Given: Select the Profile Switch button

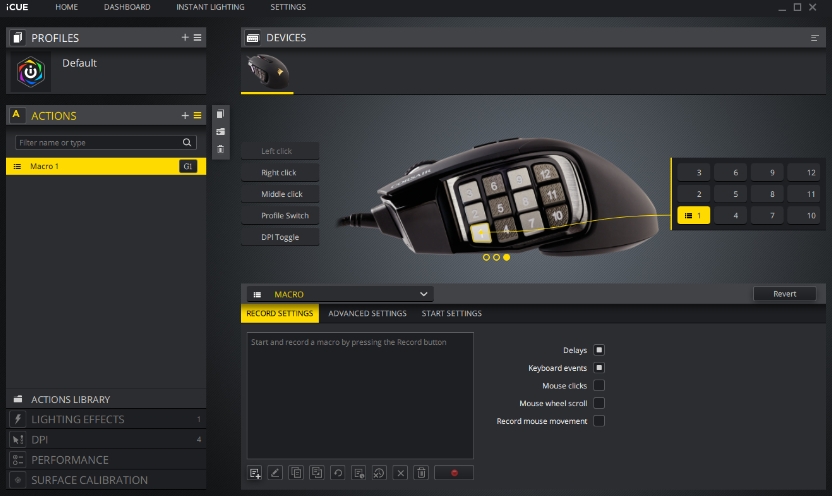Looking at the screenshot, I should 280,215.
